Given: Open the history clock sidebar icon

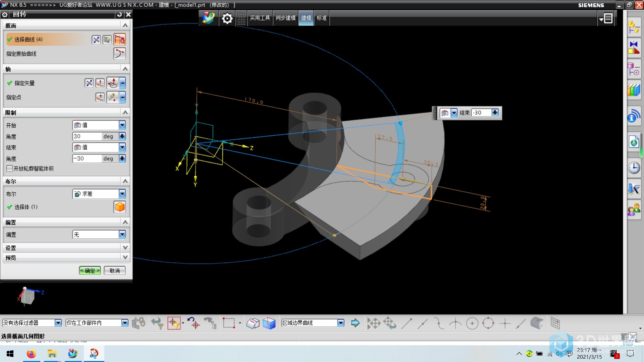Looking at the screenshot, I should tap(634, 167).
